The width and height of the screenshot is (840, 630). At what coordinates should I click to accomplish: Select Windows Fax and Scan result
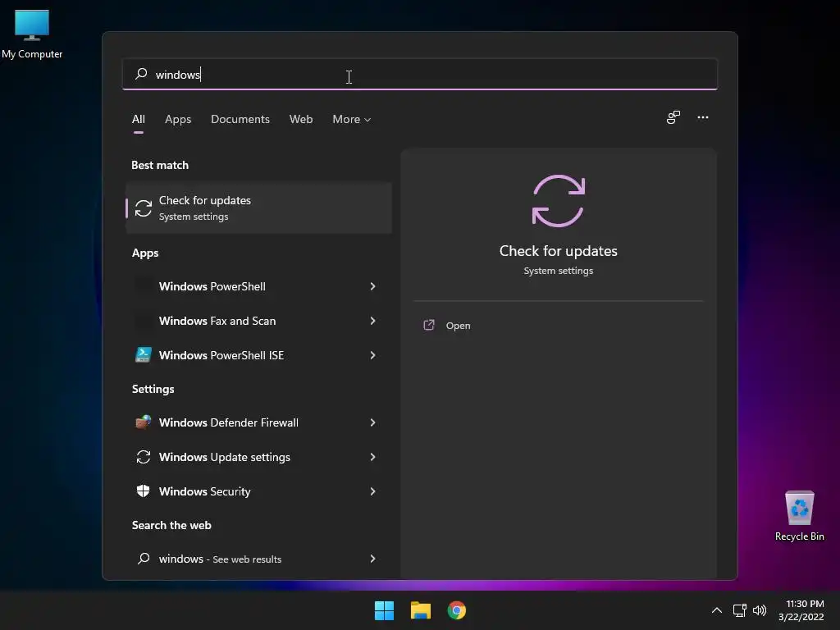pyautogui.click(x=217, y=321)
